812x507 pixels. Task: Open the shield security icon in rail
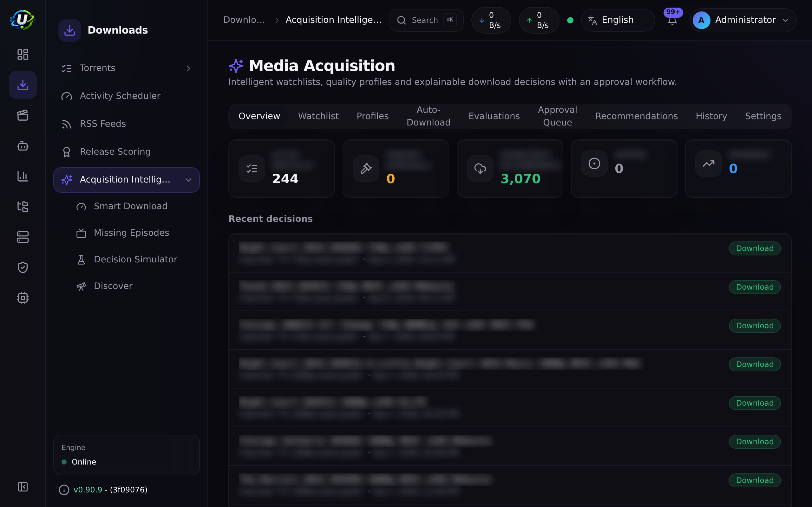[23, 267]
